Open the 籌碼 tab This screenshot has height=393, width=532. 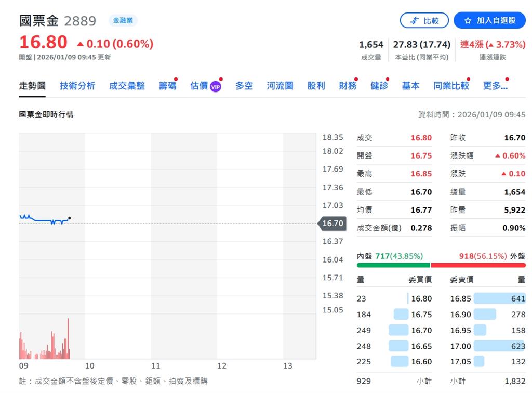[x=167, y=85]
